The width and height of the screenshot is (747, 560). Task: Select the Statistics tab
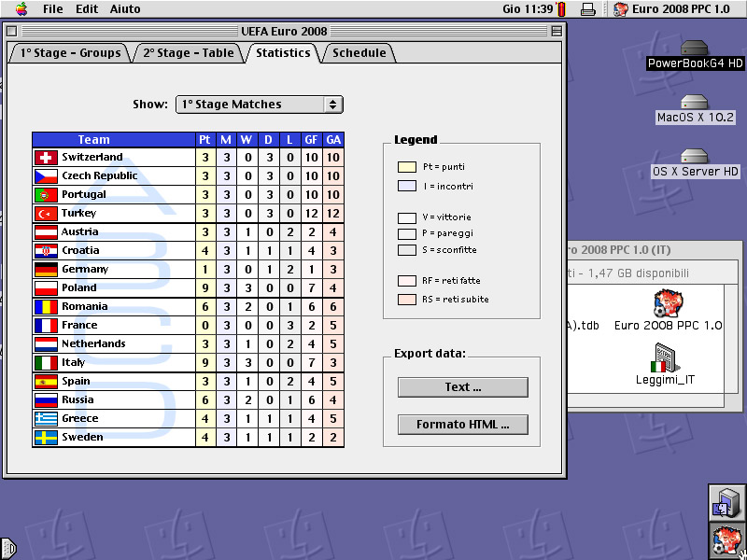point(283,53)
